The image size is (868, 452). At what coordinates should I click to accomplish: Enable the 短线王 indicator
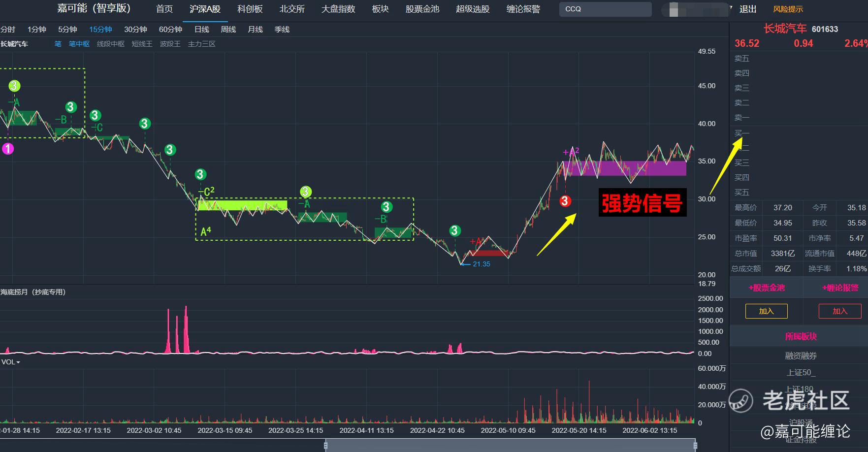coord(142,44)
